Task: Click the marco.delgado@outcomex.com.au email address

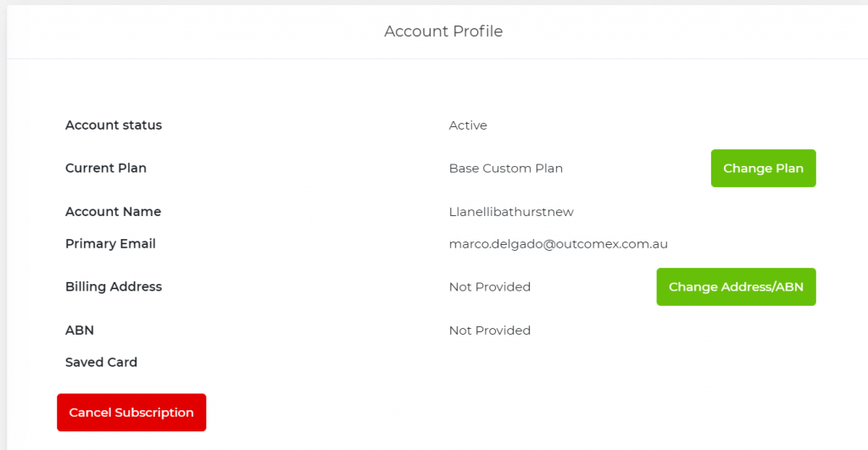Action: (x=559, y=244)
